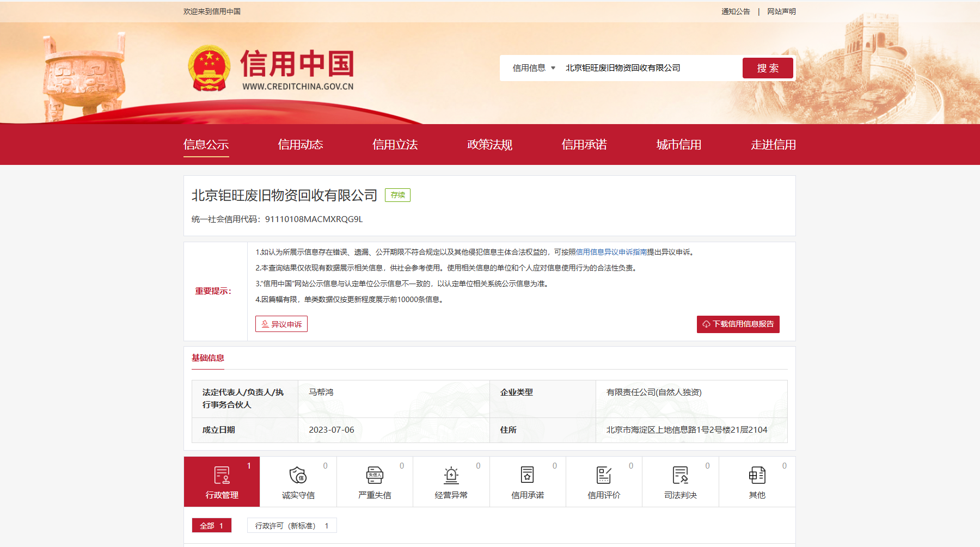Open the 城市信用 menu
This screenshot has width=980, height=547.
click(679, 145)
